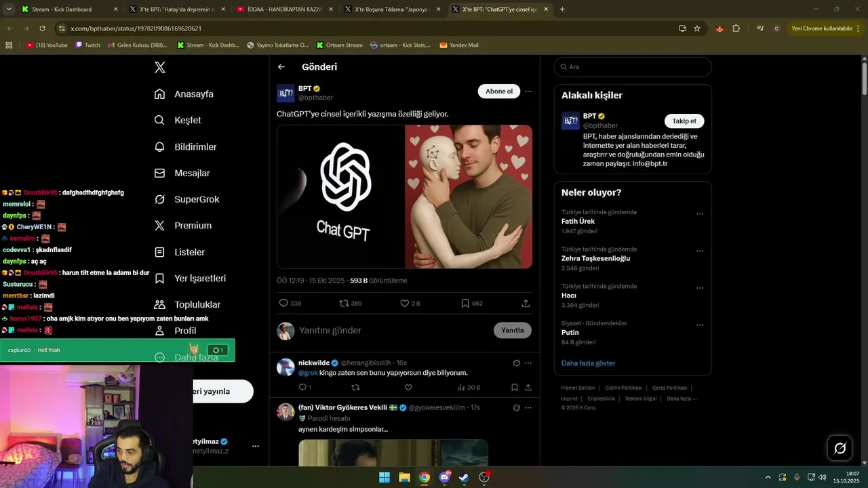868x488 pixels.
Task: Open the more options menu on BPT post
Action: [x=528, y=91]
